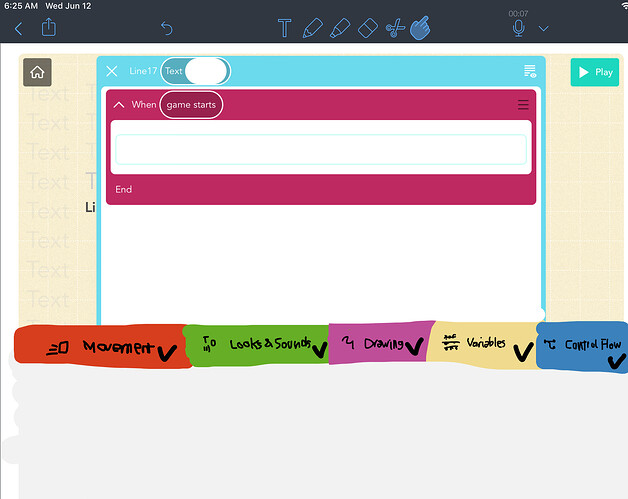This screenshot has height=499, width=628.
Task: Close the Line17 code editor
Action: point(112,71)
